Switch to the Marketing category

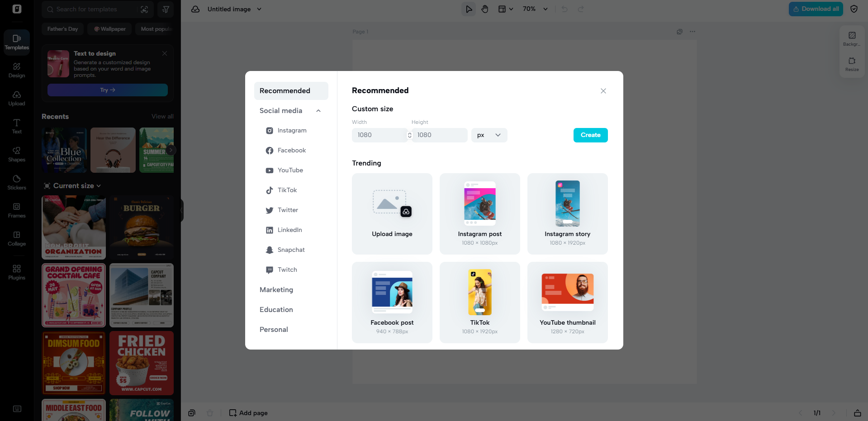tap(276, 289)
